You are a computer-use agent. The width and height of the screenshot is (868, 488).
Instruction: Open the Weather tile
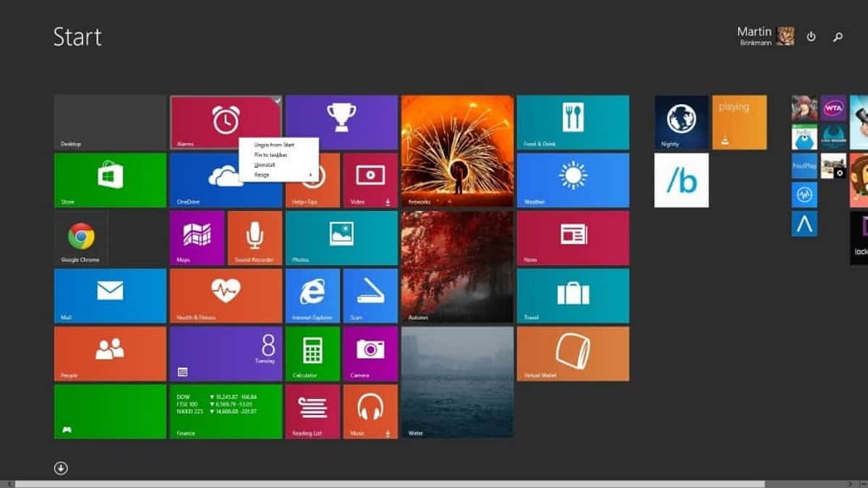(571, 181)
